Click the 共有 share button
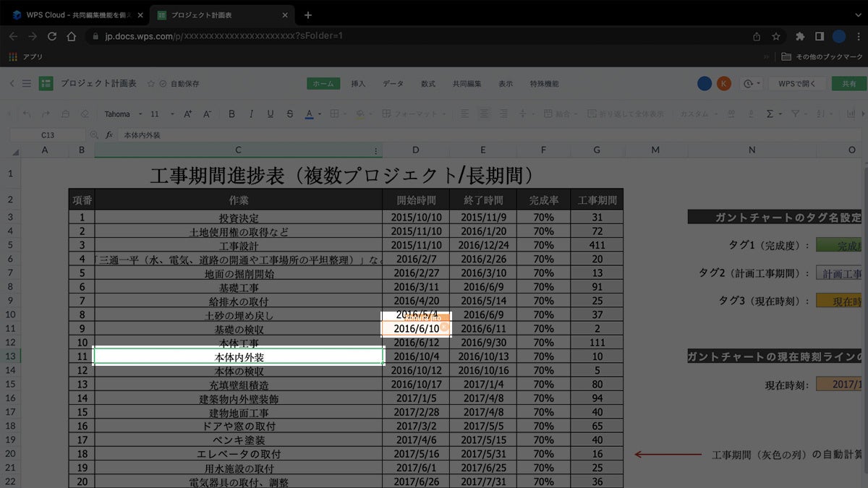868x488 pixels. coord(848,83)
